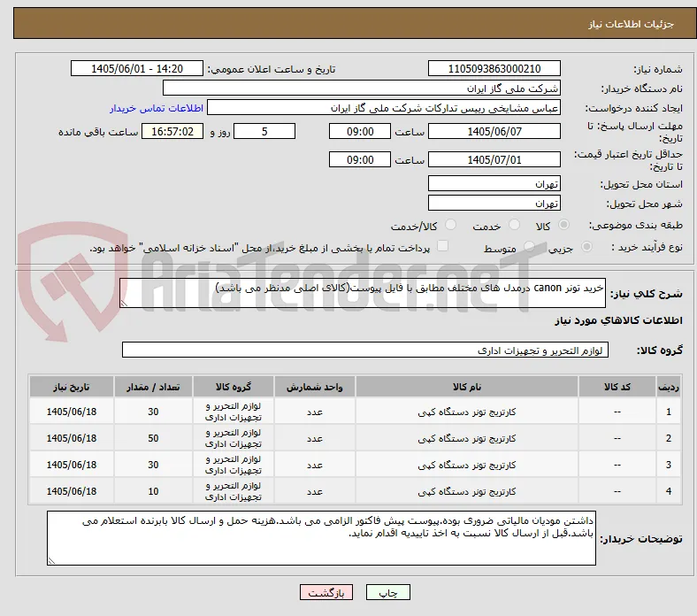Click the نام کالا column header
The image size is (697, 616).
[467, 387]
